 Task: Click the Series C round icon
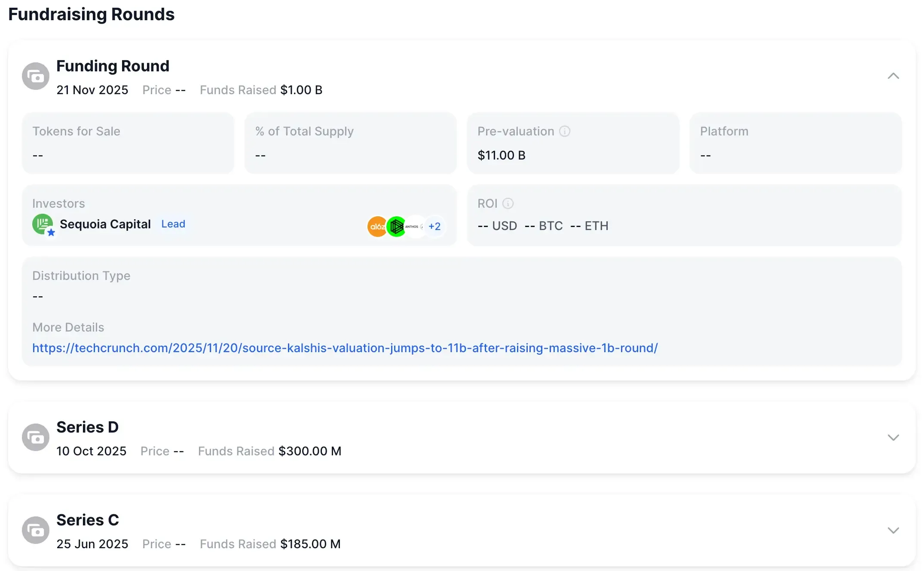point(35,530)
